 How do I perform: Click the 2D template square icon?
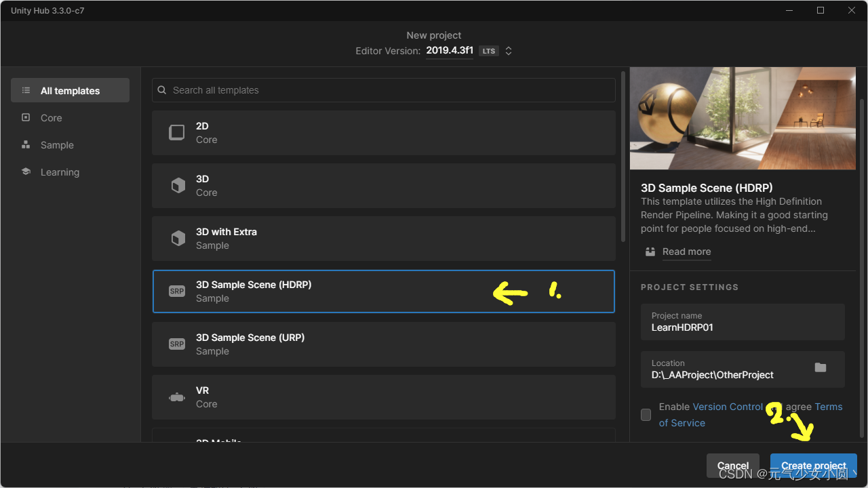pos(176,132)
